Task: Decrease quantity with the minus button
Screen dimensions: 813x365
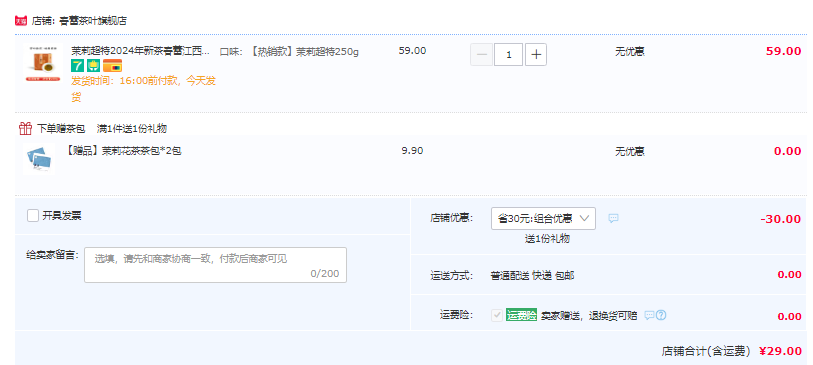Action: click(482, 55)
